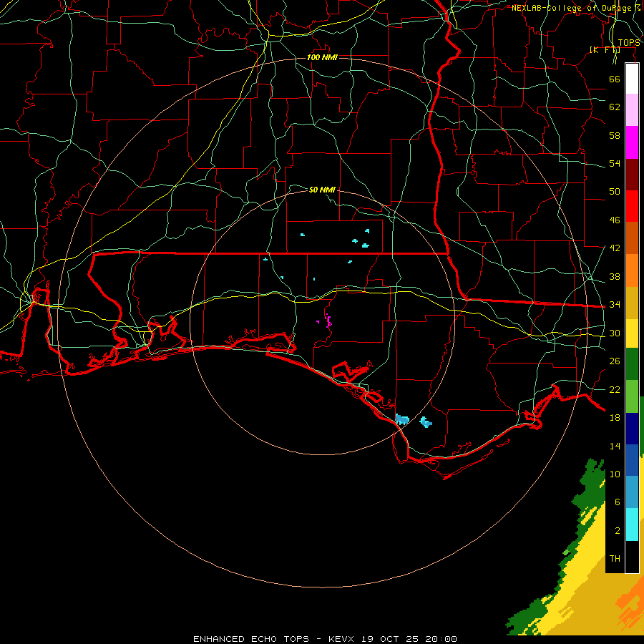
Task: Click the legend value 54
Action: [x=615, y=163]
